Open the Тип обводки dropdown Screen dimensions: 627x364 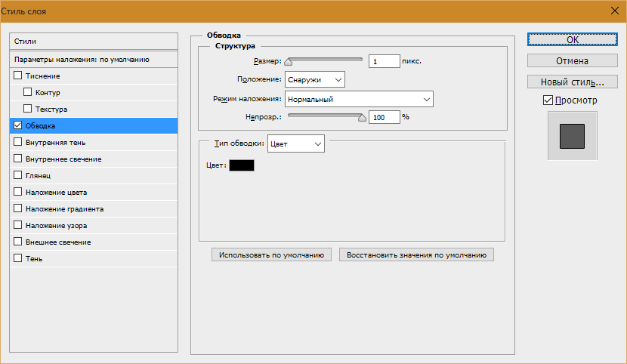(296, 143)
